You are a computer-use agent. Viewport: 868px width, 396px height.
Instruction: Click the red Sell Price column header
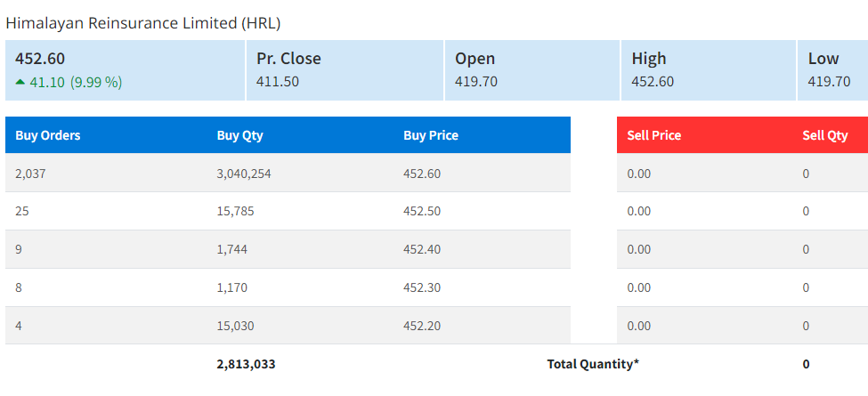click(653, 135)
